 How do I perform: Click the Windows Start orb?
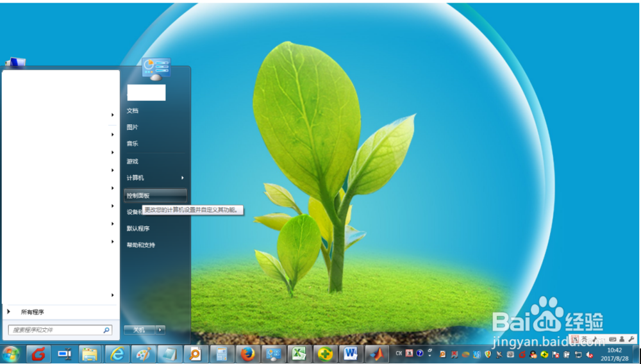(x=11, y=354)
